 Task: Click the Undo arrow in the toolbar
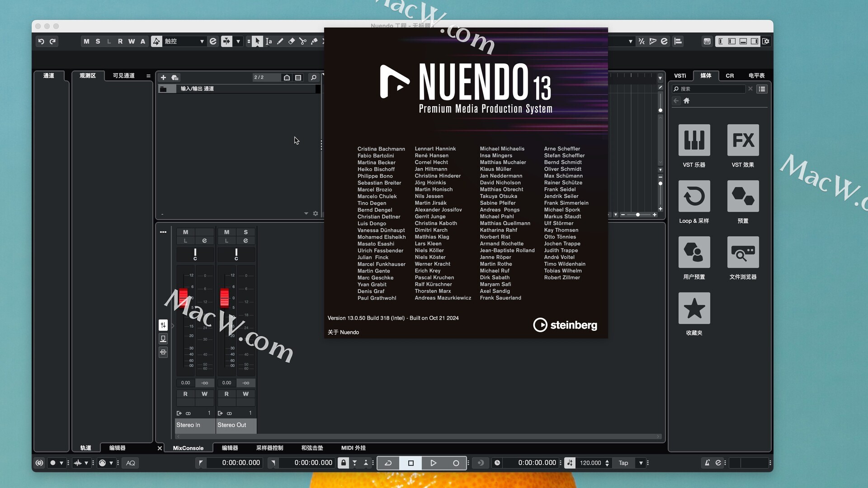tap(41, 41)
